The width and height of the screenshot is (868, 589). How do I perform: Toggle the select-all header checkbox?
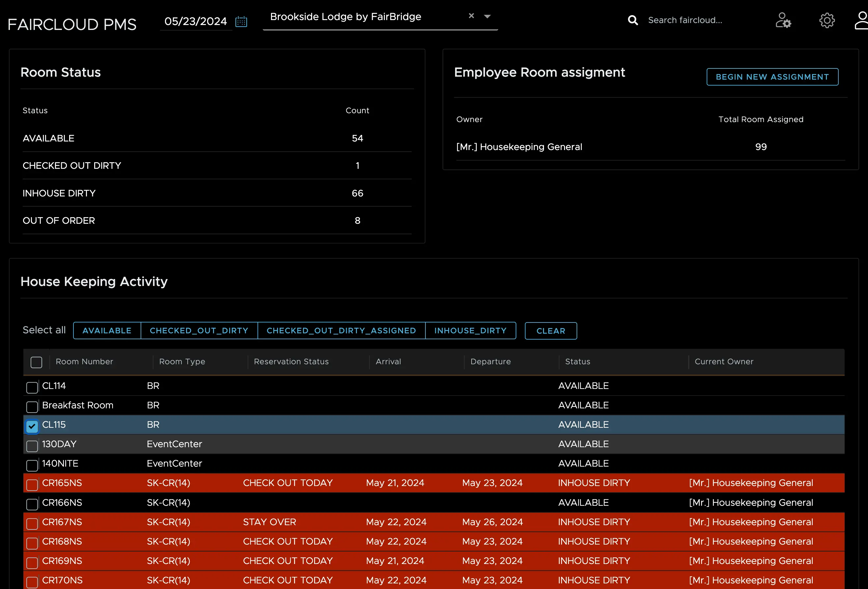(36, 362)
